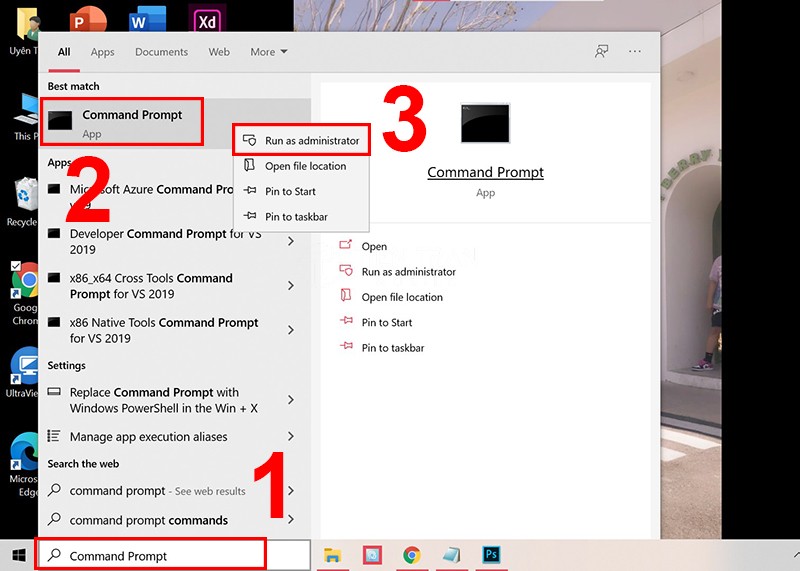
Task: Expand Developer Command Prompt for VS 2019 arrow
Action: [291, 241]
